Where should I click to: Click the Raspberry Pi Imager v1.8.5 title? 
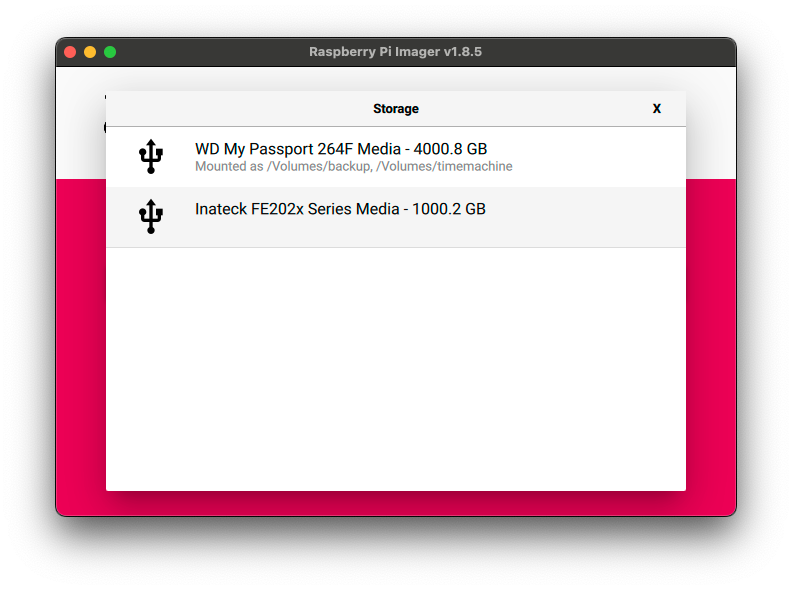tap(395, 52)
